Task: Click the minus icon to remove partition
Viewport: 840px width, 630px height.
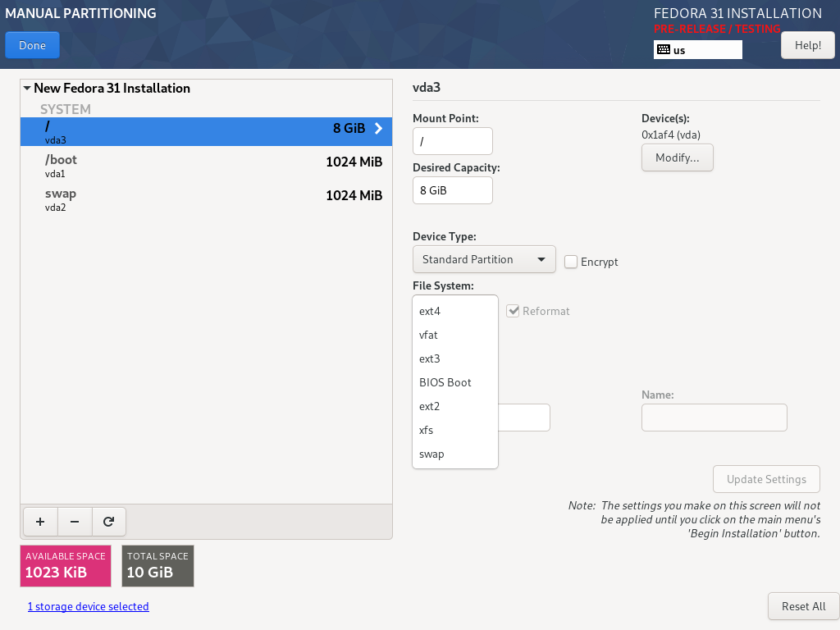Action: pos(75,522)
